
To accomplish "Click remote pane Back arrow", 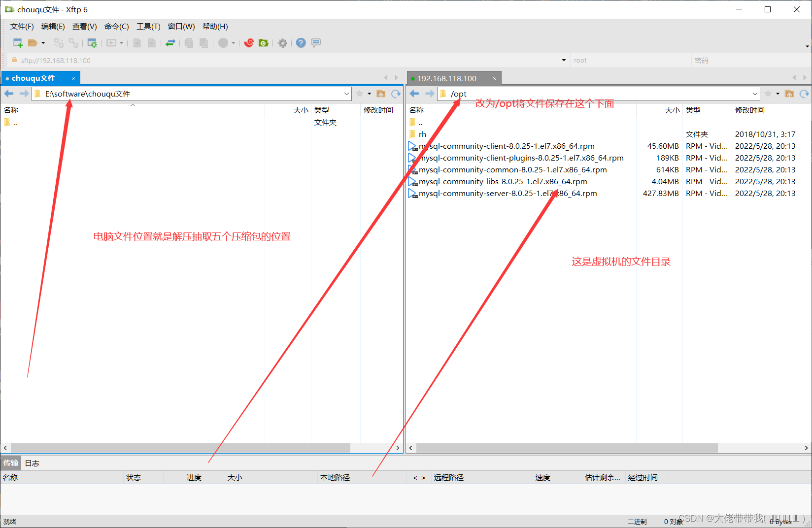I will [x=414, y=94].
